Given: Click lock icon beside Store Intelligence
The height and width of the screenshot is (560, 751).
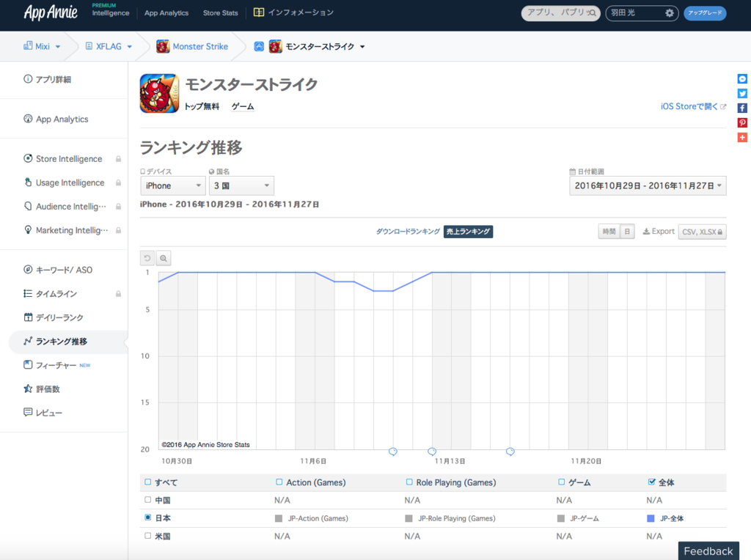Looking at the screenshot, I should (x=118, y=159).
